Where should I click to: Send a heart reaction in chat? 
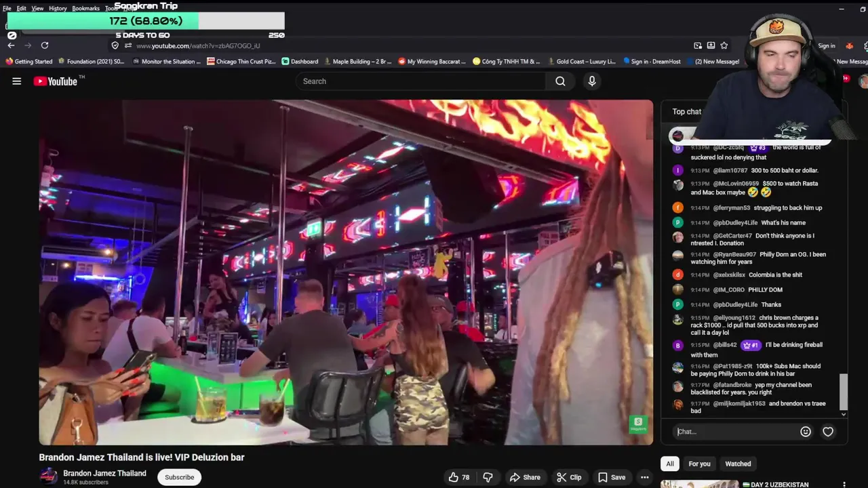(828, 432)
